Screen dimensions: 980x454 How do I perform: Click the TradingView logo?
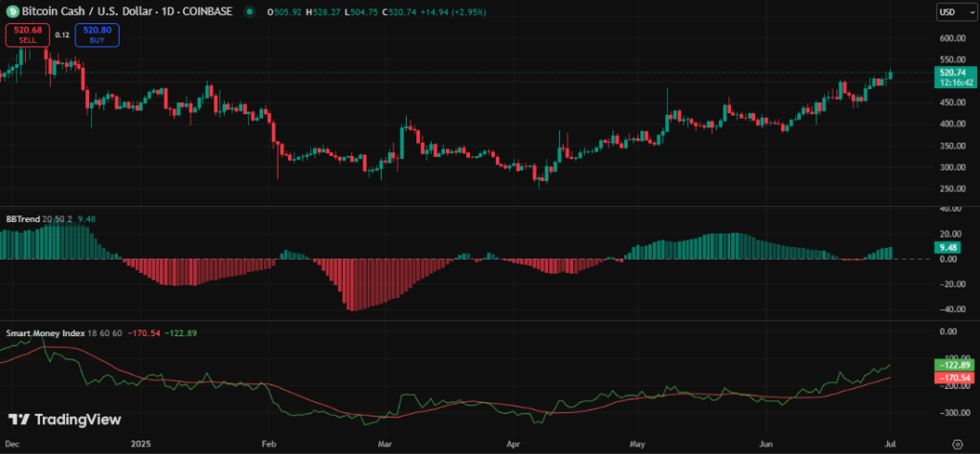point(64,420)
